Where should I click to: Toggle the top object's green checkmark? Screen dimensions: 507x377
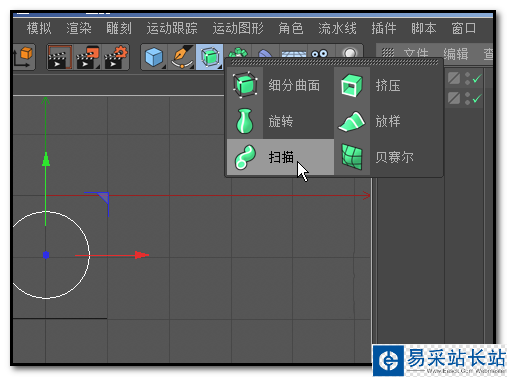477,79
